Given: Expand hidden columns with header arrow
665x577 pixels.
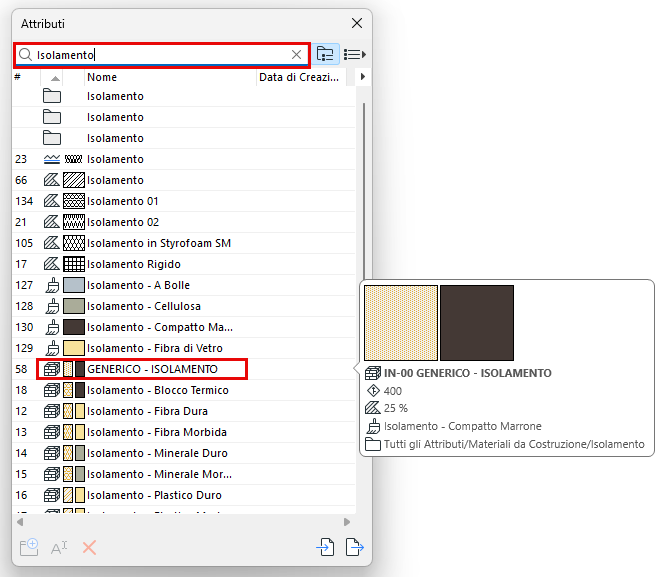Looking at the screenshot, I should [363, 77].
